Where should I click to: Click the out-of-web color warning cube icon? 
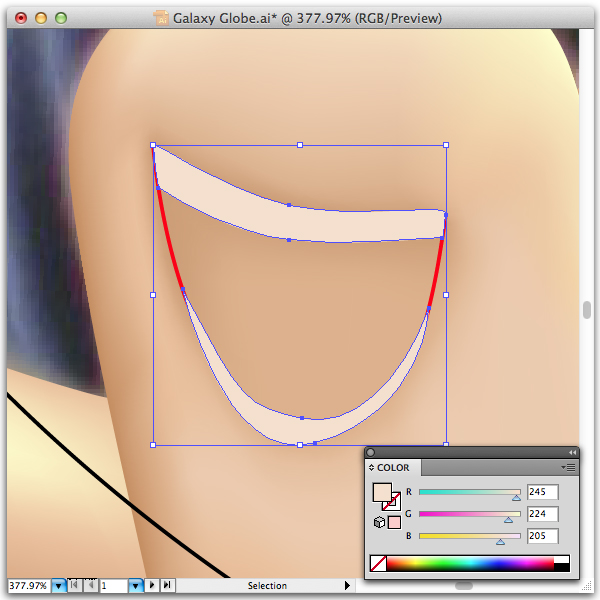click(379, 522)
